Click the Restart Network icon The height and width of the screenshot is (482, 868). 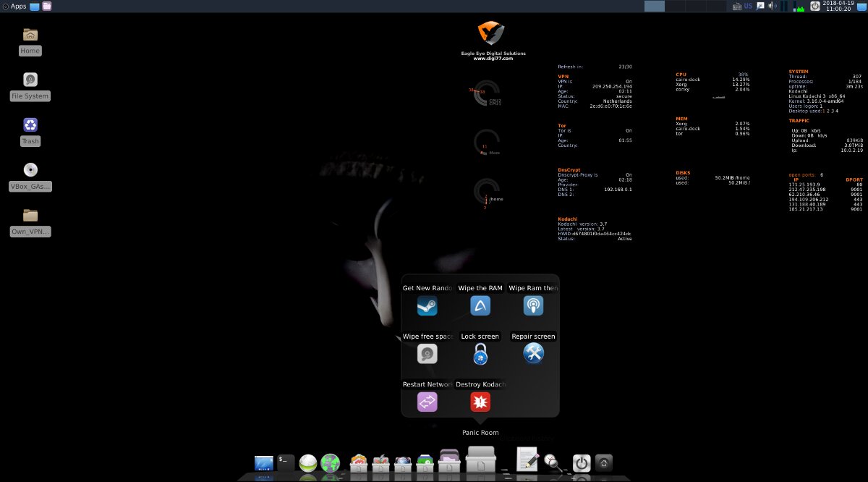click(427, 402)
